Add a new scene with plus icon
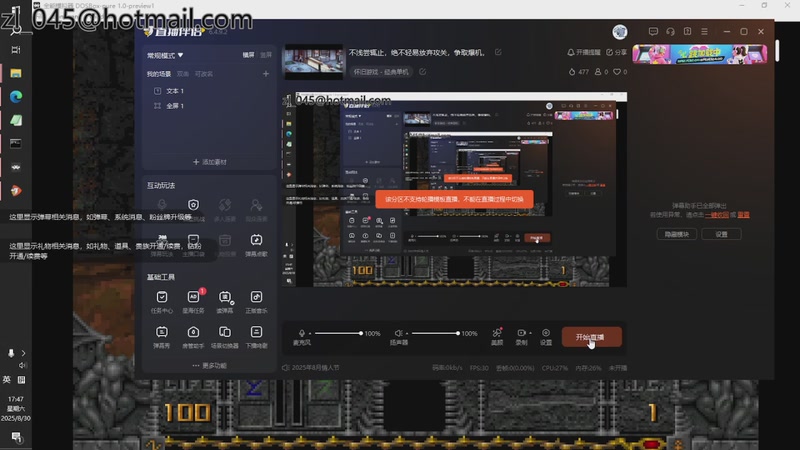This screenshot has height=450, width=800. (x=266, y=74)
